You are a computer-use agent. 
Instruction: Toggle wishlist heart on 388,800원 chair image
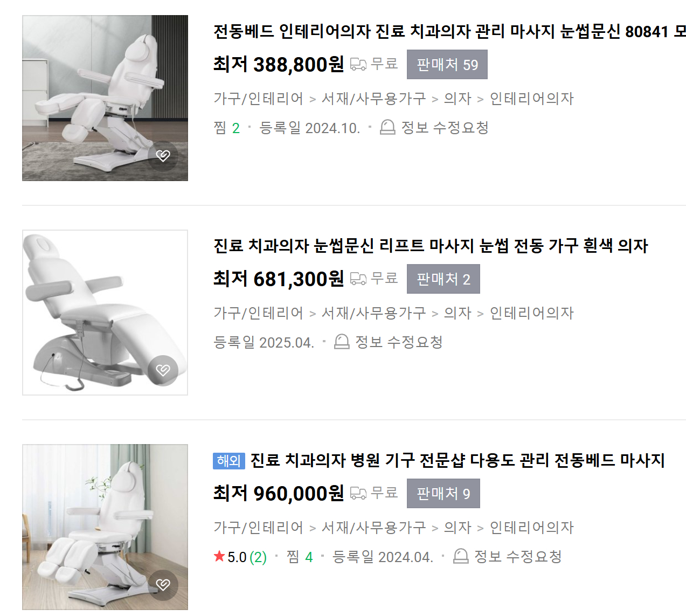coord(163,156)
